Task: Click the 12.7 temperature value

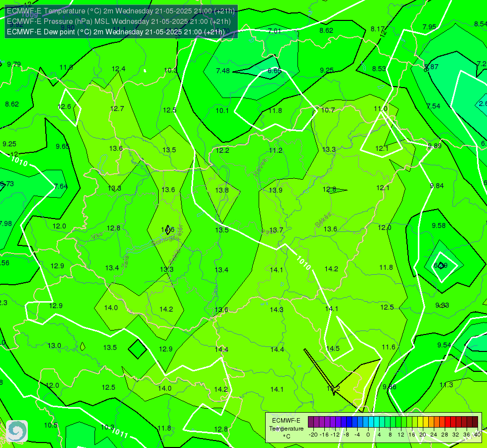Action: click(x=117, y=109)
